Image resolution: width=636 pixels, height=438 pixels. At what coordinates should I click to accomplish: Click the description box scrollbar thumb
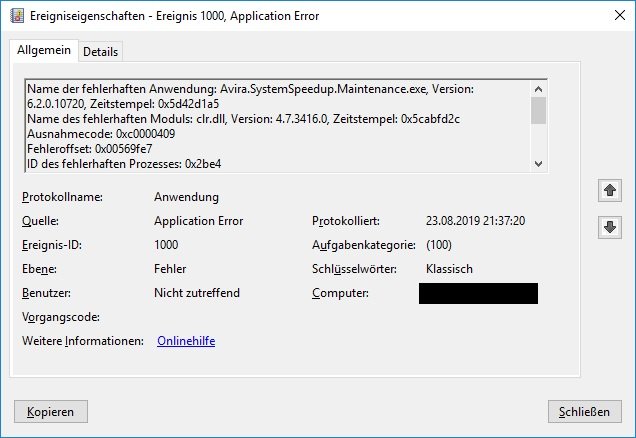[x=538, y=109]
